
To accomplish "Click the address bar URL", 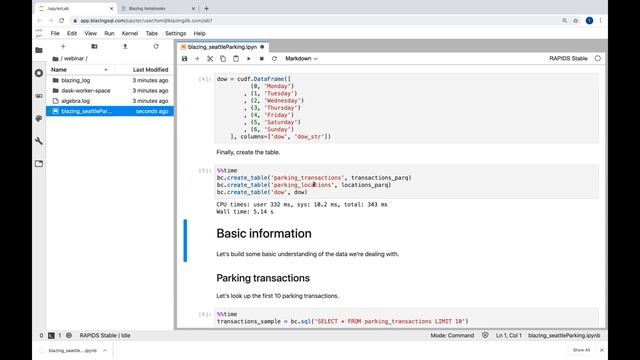I will click(x=146, y=20).
